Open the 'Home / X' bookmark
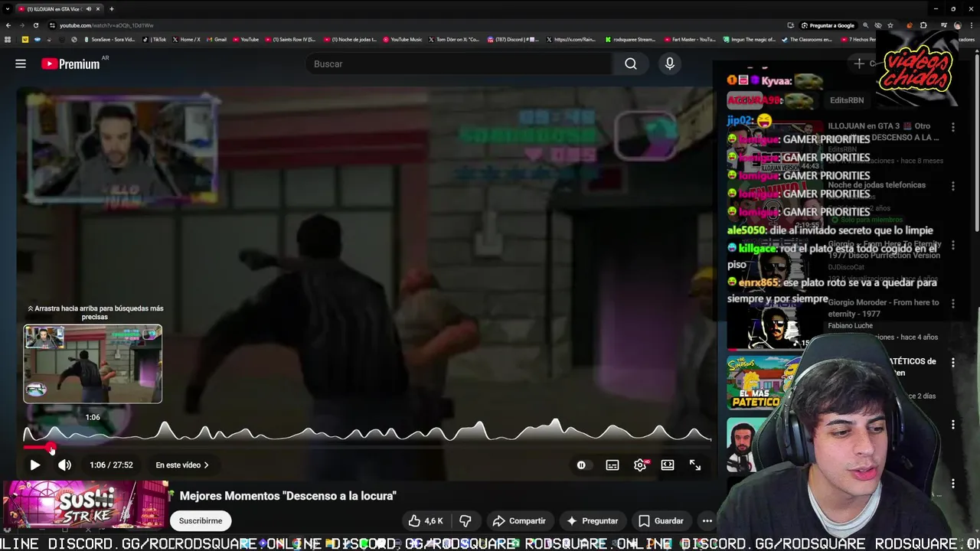The image size is (980, 551). [186, 39]
